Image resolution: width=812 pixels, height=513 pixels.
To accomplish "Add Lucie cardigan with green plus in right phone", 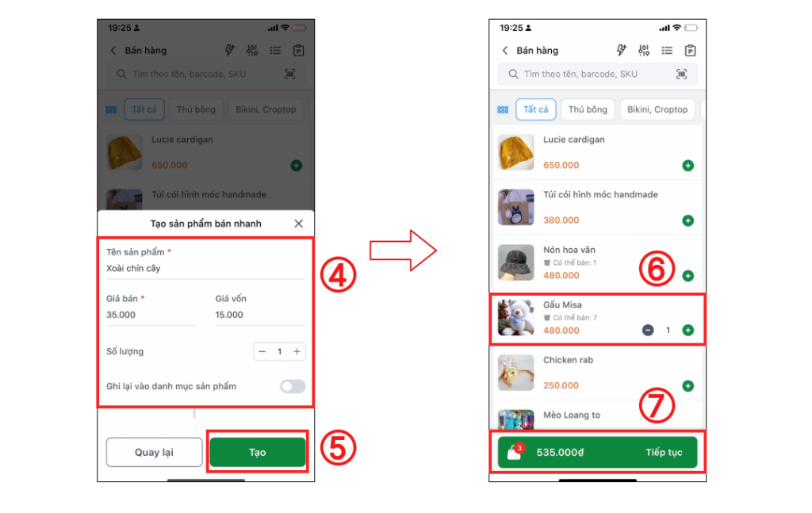I will 688,166.
